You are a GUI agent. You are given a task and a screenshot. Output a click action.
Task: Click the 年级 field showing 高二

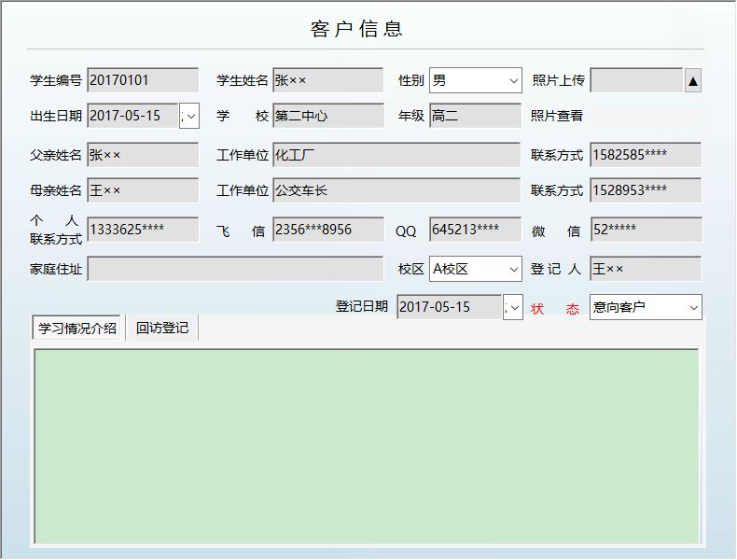pos(475,116)
